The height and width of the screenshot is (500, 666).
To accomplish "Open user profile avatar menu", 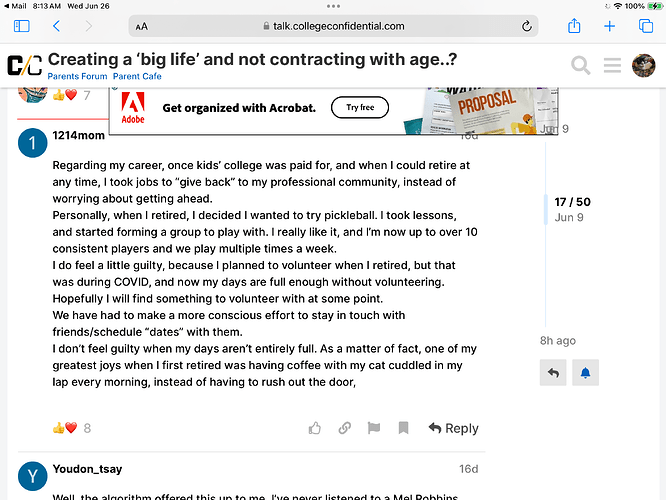I will pos(643,65).
